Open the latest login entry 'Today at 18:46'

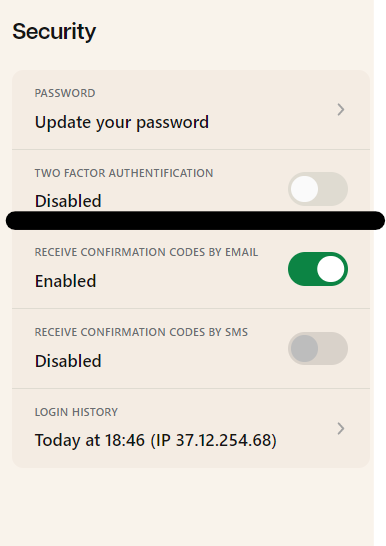[89, 440]
